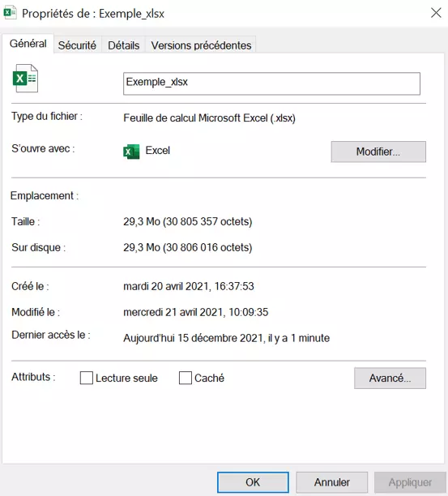Click the Excel icon in the title bar
The image size is (448, 496).
click(10, 13)
